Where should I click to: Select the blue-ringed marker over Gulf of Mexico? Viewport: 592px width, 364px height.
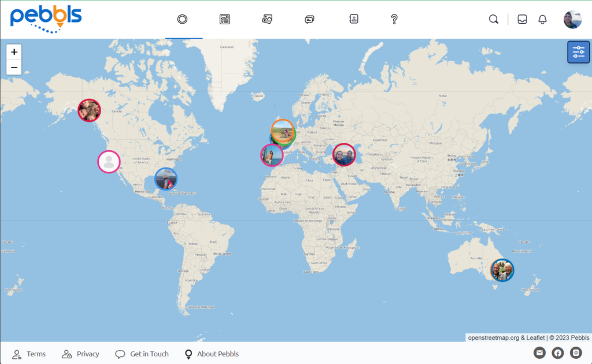[166, 179]
